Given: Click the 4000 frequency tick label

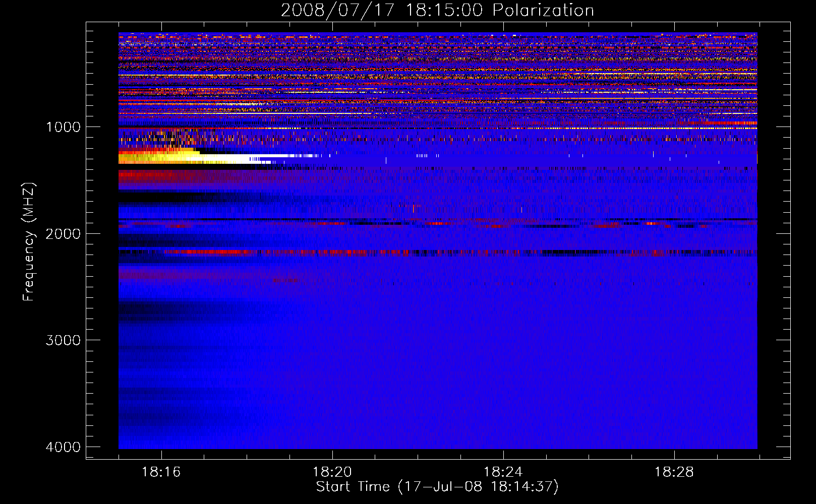Looking at the screenshot, I should [x=63, y=447].
